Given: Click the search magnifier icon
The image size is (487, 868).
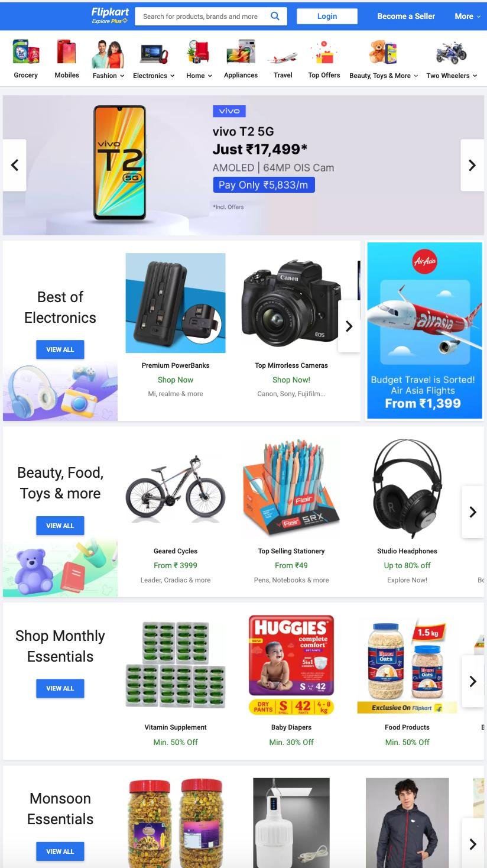Looking at the screenshot, I should pos(275,16).
